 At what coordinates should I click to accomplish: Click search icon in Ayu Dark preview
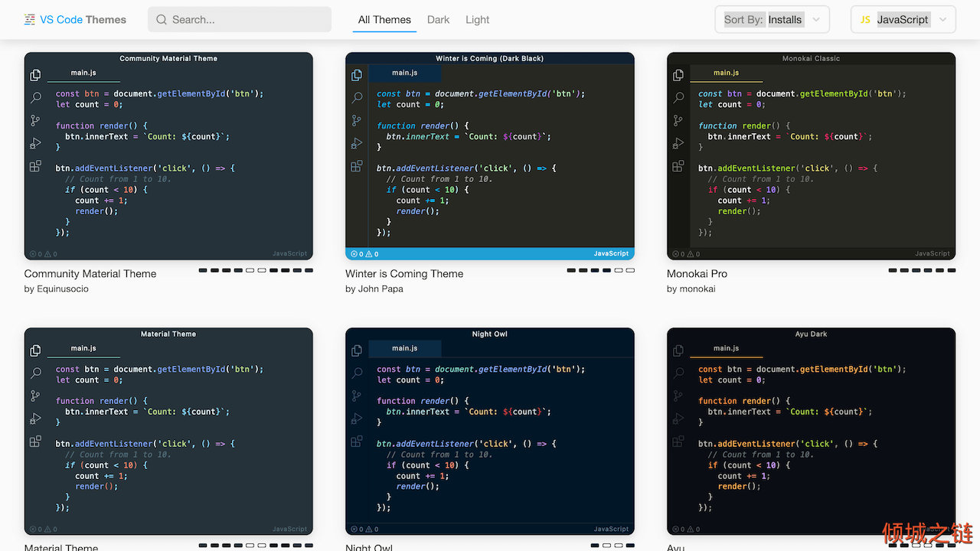coord(678,373)
